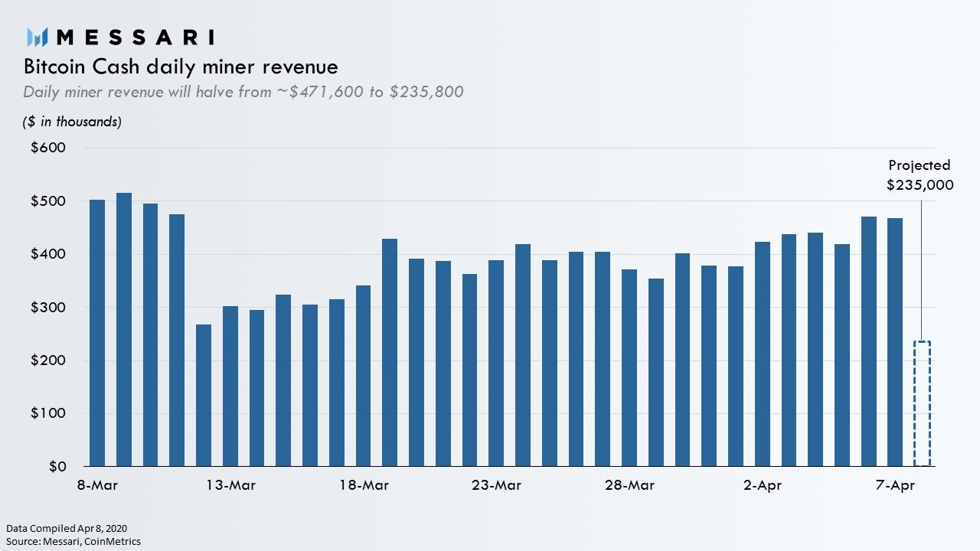Click the $200 y-axis label
The height and width of the screenshot is (551, 980).
coord(48,360)
